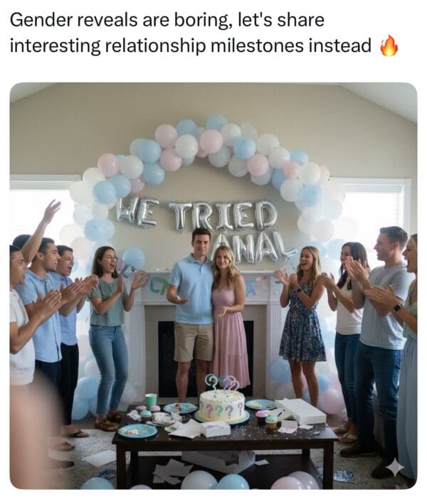427x504 pixels.
Task: Click the word 'milestones' in the caption
Action: (x=257, y=45)
